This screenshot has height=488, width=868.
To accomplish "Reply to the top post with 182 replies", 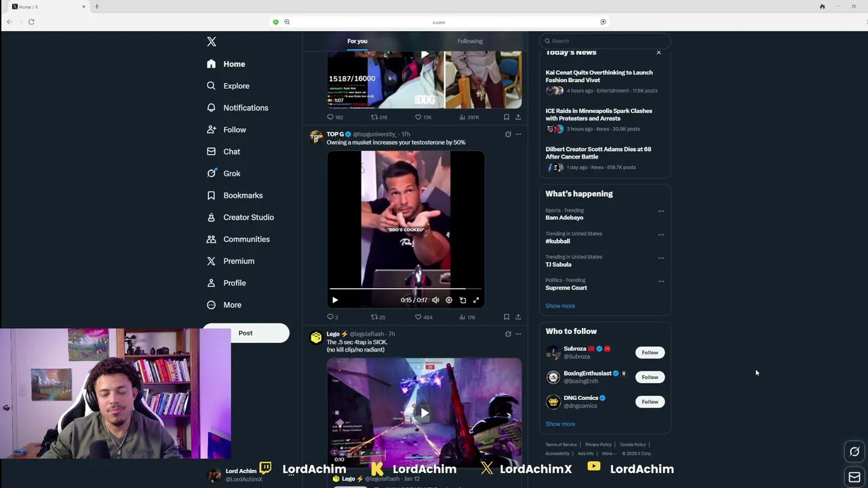I will pos(335,117).
